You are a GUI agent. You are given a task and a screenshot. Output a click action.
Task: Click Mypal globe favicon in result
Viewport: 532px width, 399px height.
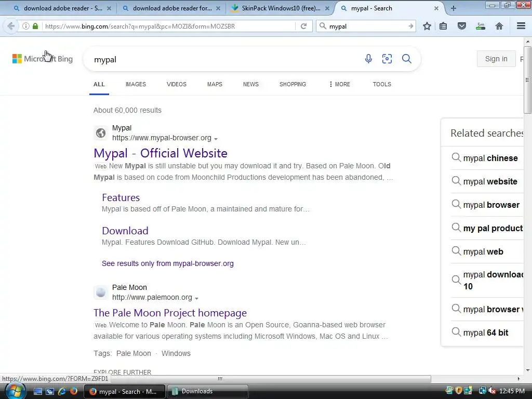point(101,133)
